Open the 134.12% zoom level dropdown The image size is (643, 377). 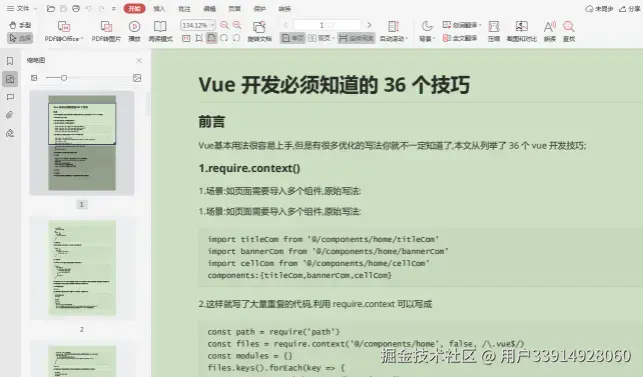[212, 25]
